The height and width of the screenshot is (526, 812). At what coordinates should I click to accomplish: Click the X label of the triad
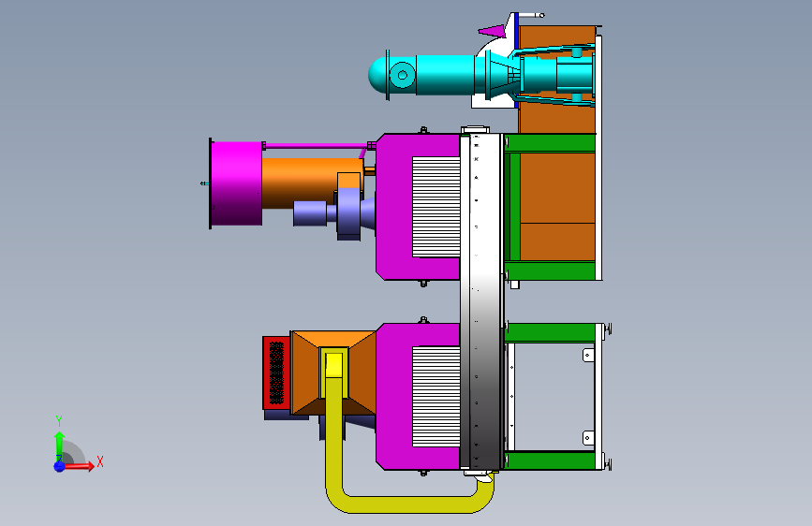pyautogui.click(x=100, y=461)
